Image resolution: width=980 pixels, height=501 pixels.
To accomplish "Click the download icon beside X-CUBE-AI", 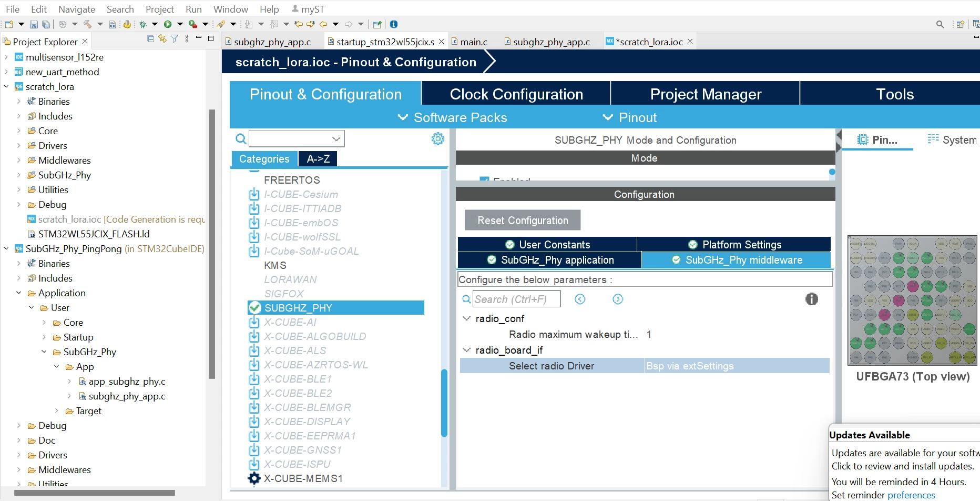I will coord(254,322).
